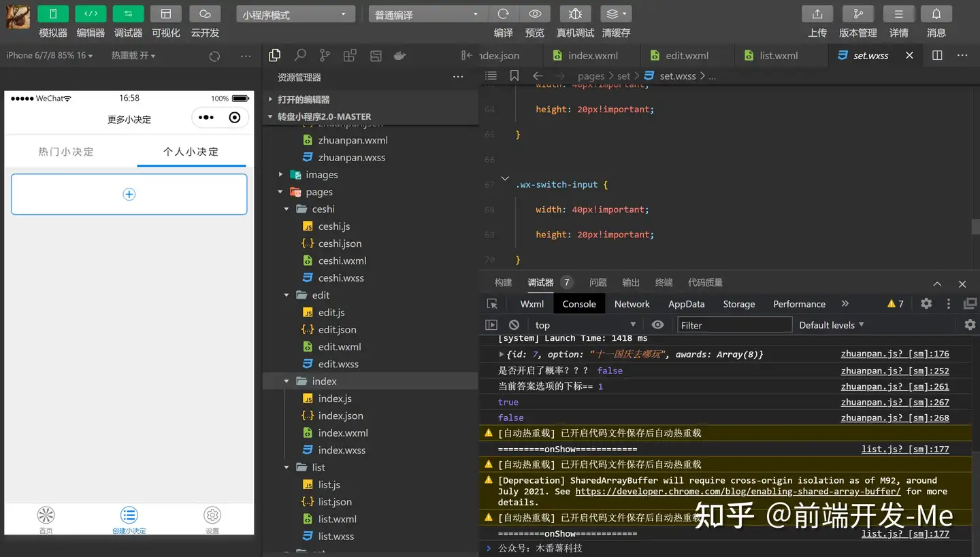980x557 pixels.
Task: Click the compile refresh icon
Action: (x=504, y=14)
